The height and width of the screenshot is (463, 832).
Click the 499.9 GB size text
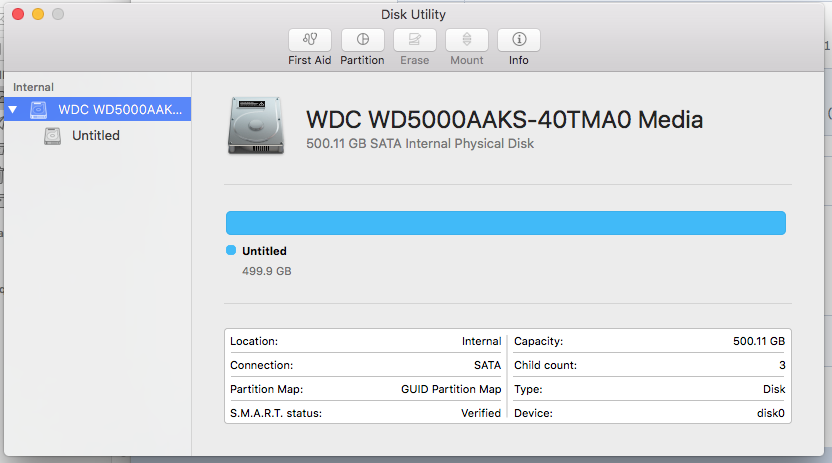tap(267, 271)
